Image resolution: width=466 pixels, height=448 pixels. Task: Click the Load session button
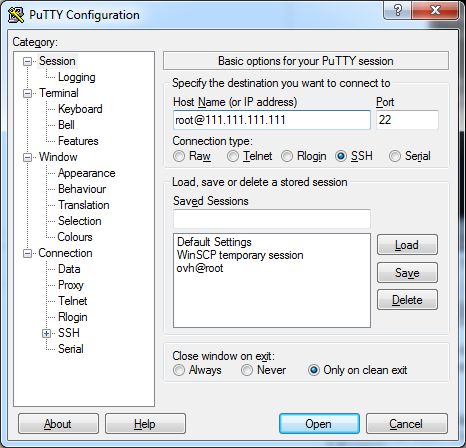[407, 245]
